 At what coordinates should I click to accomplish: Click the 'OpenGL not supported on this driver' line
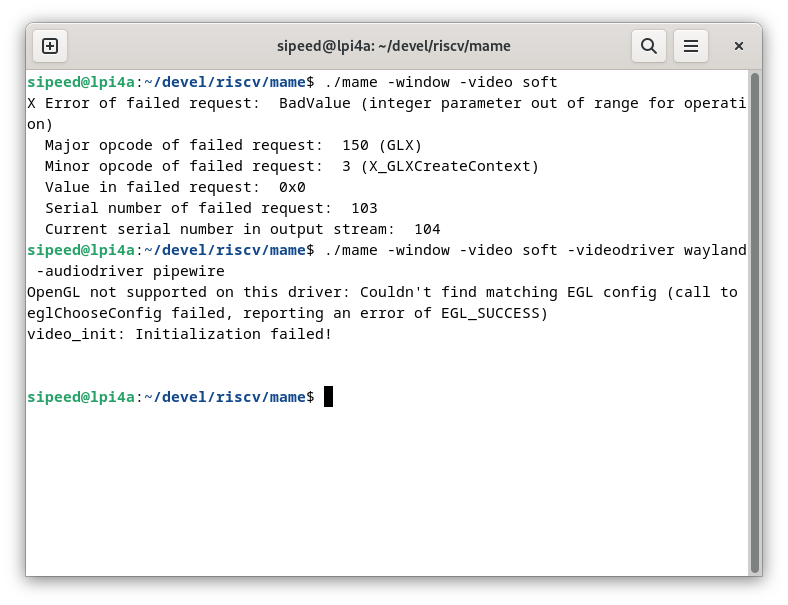[189, 292]
